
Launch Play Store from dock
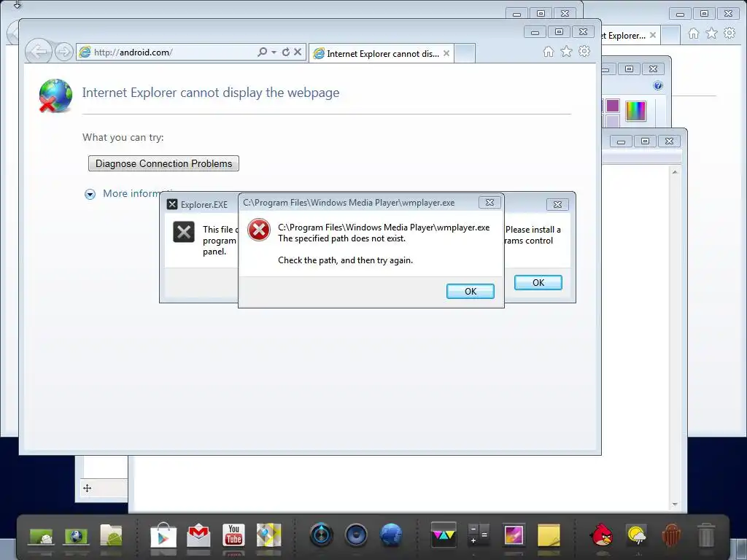click(x=163, y=535)
